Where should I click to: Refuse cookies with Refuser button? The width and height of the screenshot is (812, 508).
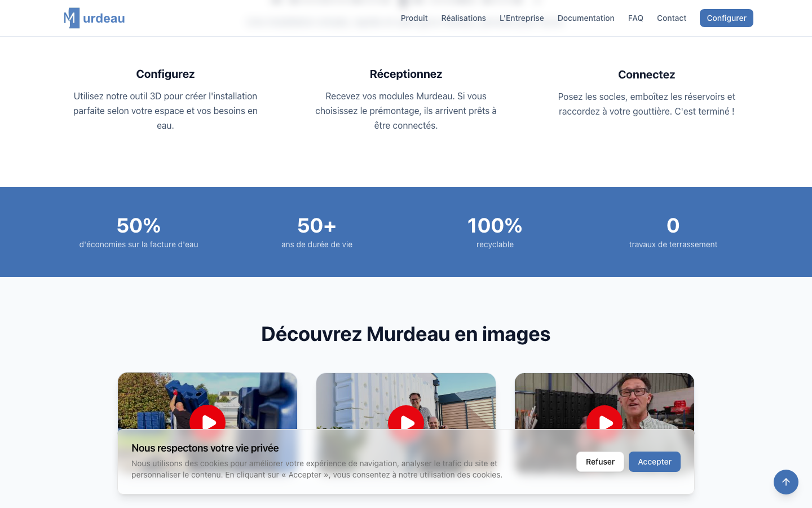pos(600,462)
